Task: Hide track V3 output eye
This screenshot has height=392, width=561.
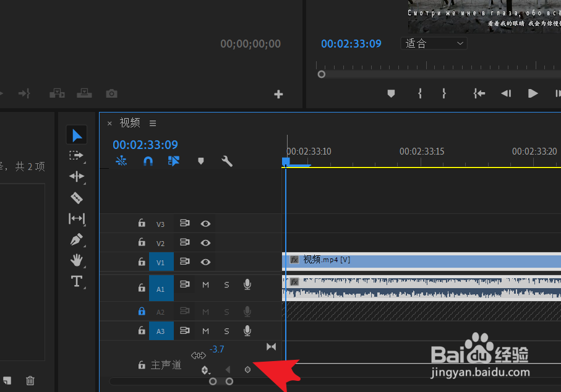Action: pyautogui.click(x=205, y=224)
